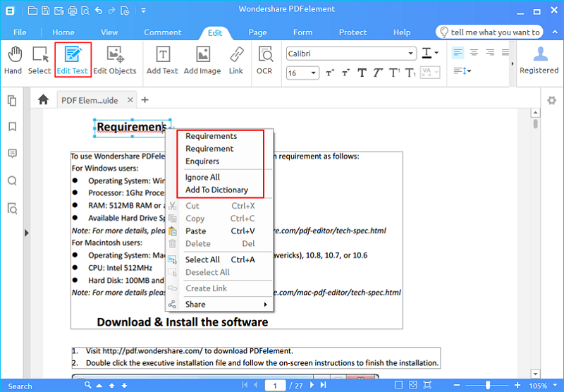
Task: Click the zoom slider handle
Action: coord(488,385)
